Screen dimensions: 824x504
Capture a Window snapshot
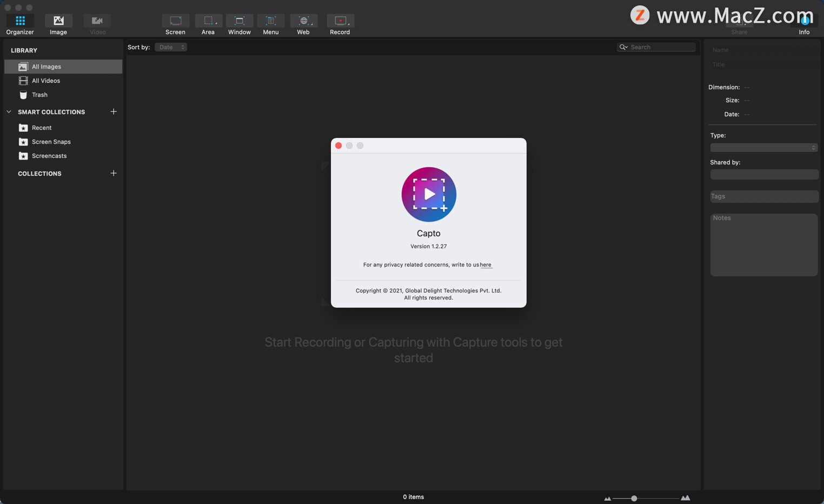tap(240, 25)
